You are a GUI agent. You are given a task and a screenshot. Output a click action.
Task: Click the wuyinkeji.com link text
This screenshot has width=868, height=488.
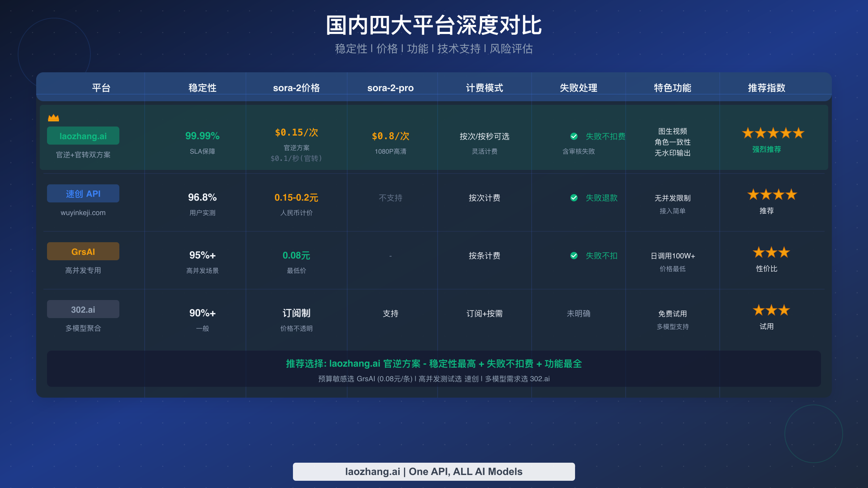click(83, 213)
